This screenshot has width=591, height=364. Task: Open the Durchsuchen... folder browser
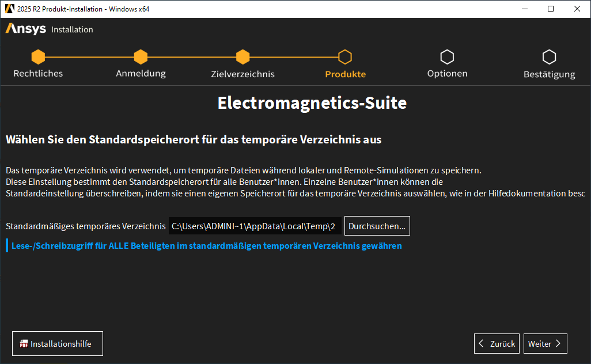point(377,226)
